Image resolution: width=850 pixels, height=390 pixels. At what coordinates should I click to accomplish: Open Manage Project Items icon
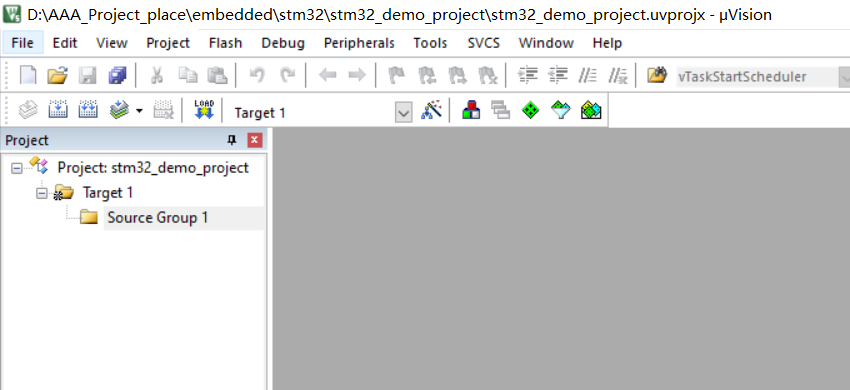[x=472, y=111]
